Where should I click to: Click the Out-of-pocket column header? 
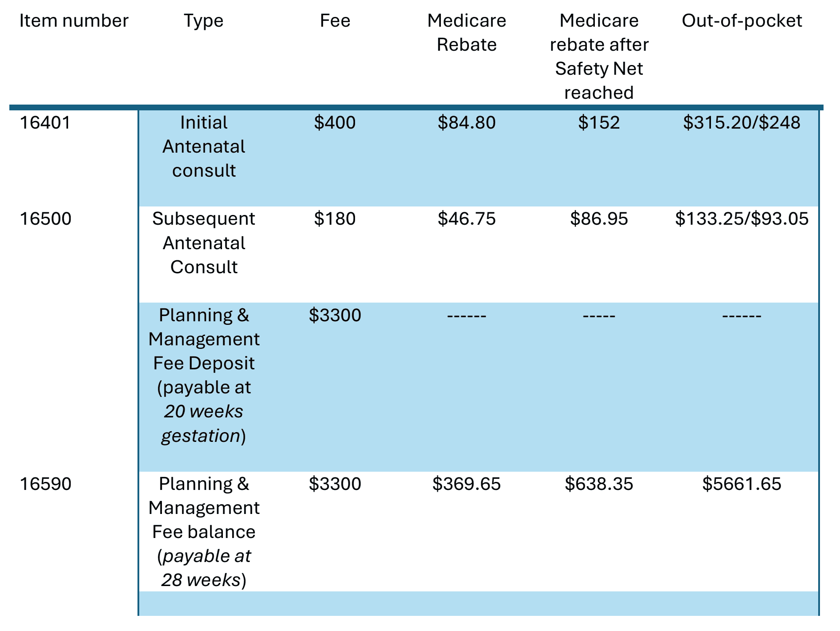pyautogui.click(x=742, y=21)
